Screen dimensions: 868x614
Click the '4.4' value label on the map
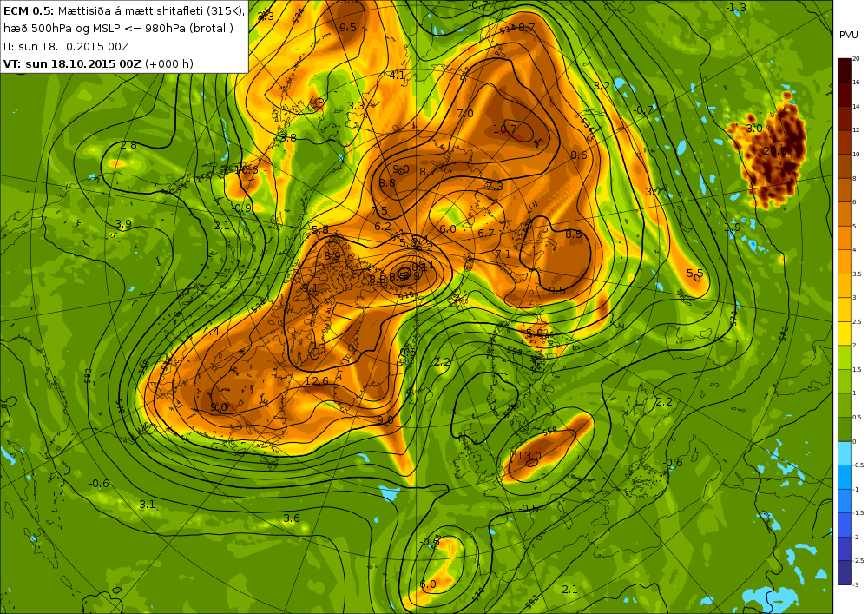tap(211, 332)
